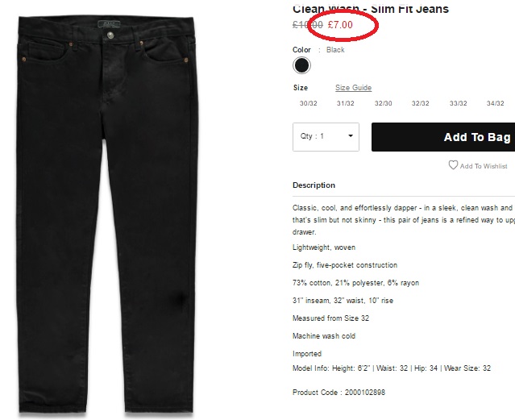Open the Qty dropdown
Image resolution: width=515 pixels, height=420 pixels.
point(326,137)
